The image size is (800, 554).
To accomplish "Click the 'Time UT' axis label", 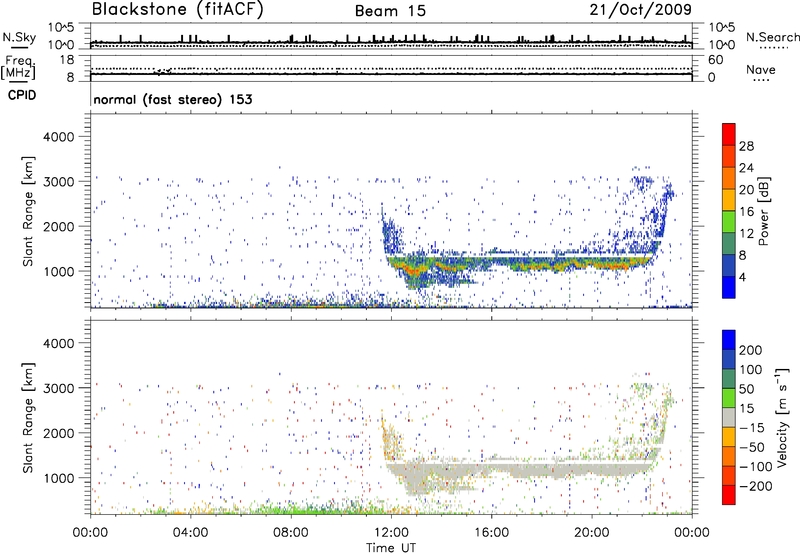I will (x=391, y=547).
